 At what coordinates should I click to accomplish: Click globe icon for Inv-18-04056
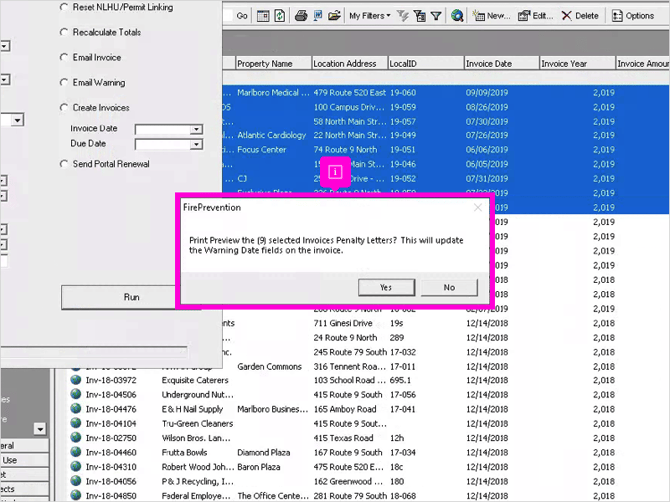point(76,481)
